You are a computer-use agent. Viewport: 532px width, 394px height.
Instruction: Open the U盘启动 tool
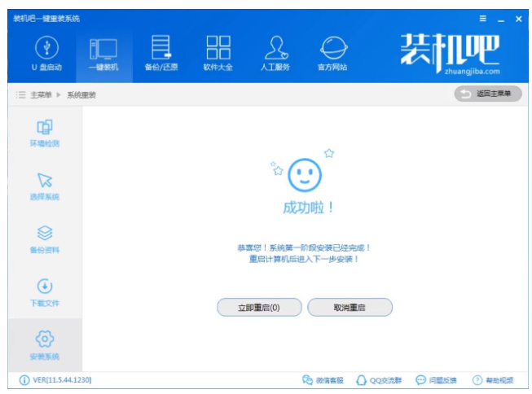tap(46, 53)
